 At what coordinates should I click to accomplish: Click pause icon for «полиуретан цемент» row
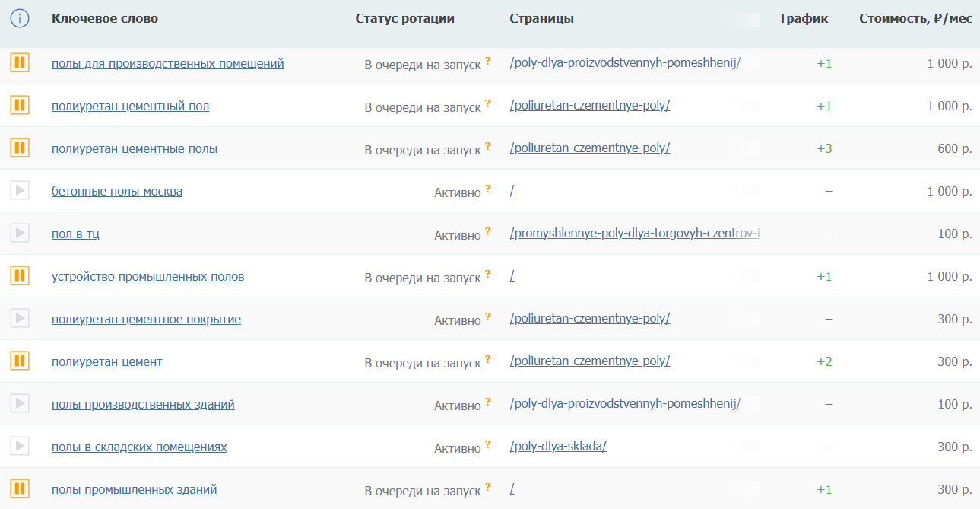coord(20,361)
